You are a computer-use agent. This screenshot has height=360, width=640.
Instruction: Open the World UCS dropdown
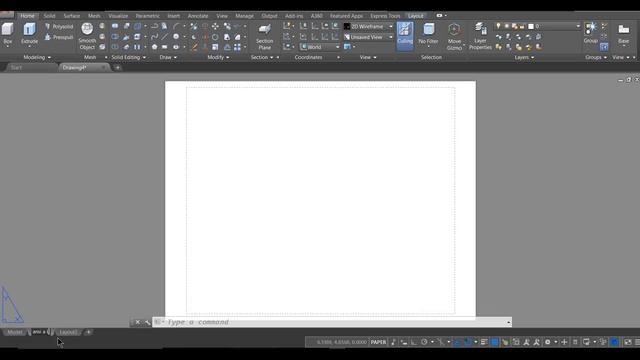[x=320, y=47]
